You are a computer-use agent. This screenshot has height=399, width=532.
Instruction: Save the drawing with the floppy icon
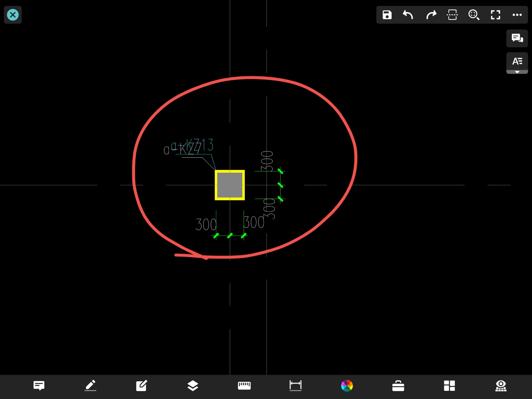coord(387,15)
